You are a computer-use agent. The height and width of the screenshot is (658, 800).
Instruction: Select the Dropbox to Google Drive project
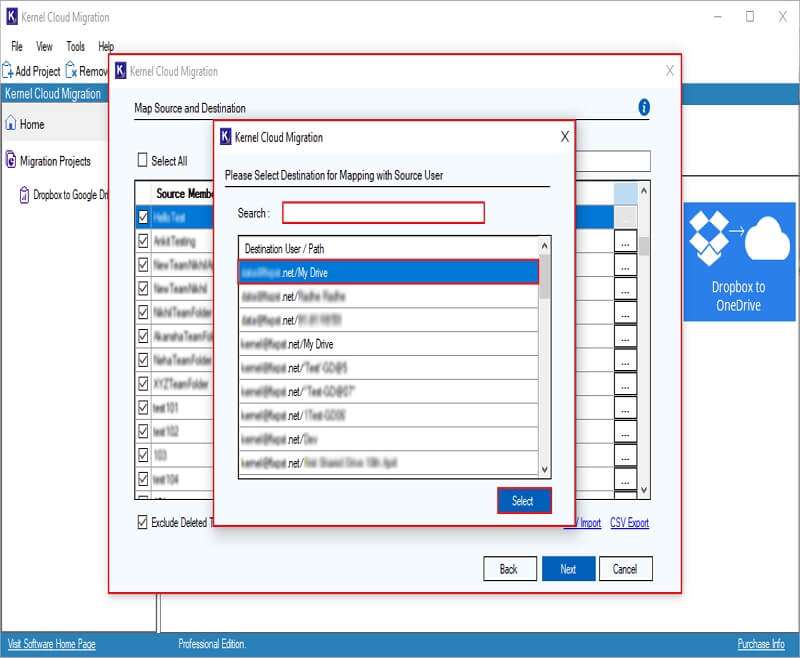[64, 195]
